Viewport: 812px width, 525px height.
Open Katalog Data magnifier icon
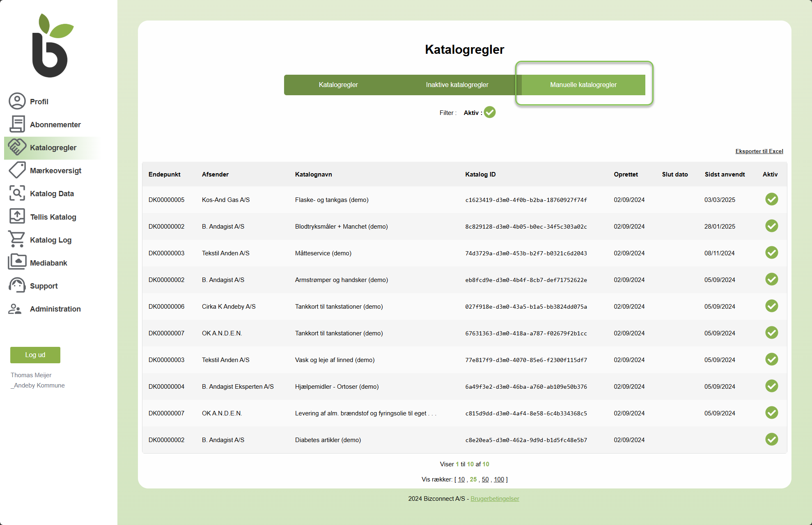point(17,193)
